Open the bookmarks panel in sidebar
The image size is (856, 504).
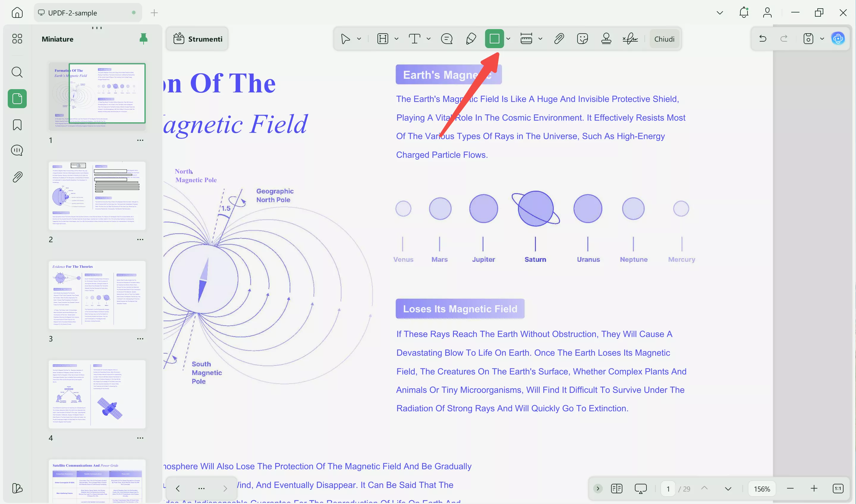(x=17, y=125)
